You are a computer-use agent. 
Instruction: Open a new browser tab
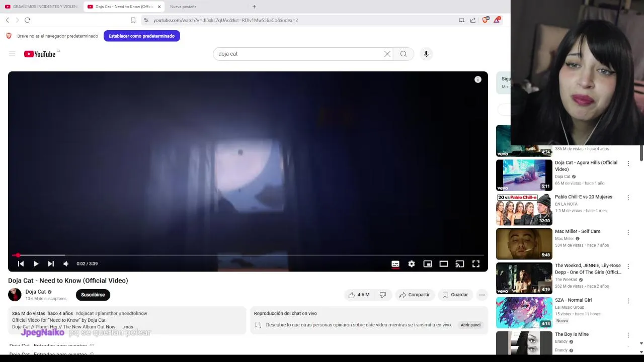click(x=254, y=7)
